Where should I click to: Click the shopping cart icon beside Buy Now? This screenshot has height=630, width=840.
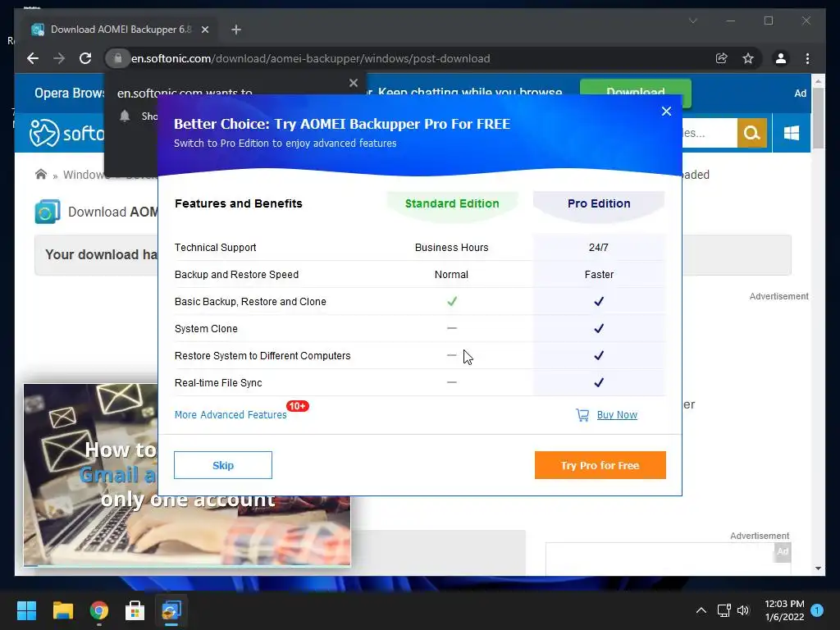pyautogui.click(x=582, y=414)
